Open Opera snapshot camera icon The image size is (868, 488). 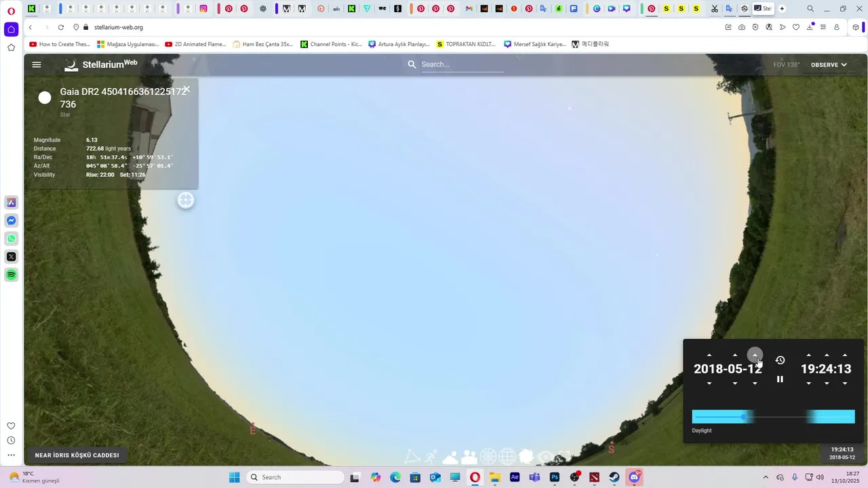pos(742,27)
